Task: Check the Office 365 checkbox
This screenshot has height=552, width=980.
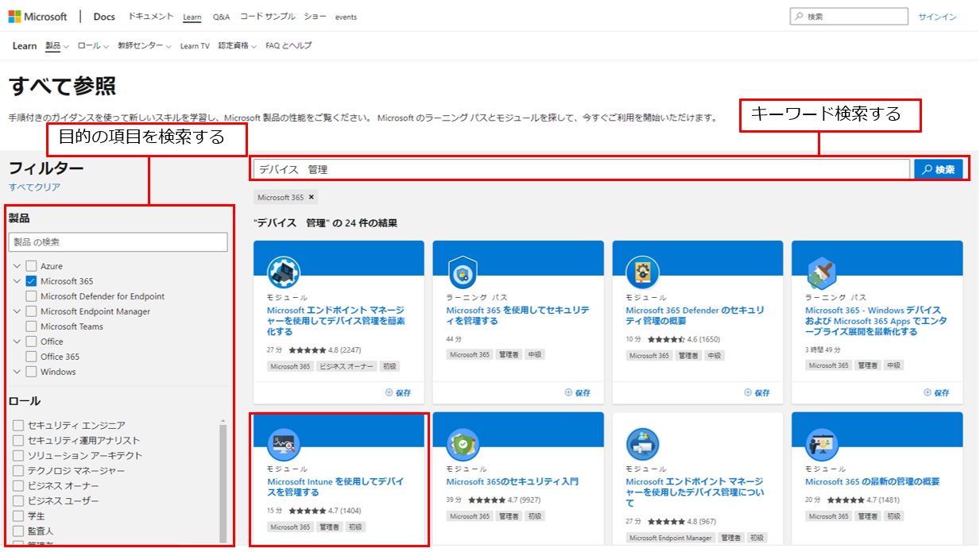Action: point(31,357)
